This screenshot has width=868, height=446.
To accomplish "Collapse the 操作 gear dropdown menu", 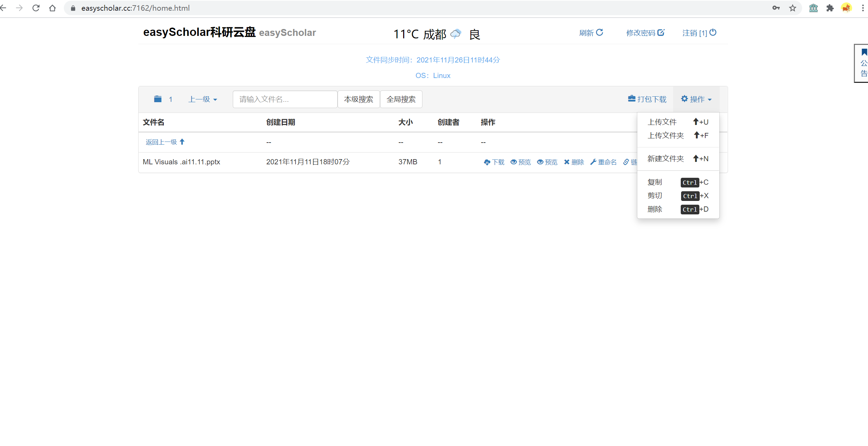I will click(696, 99).
